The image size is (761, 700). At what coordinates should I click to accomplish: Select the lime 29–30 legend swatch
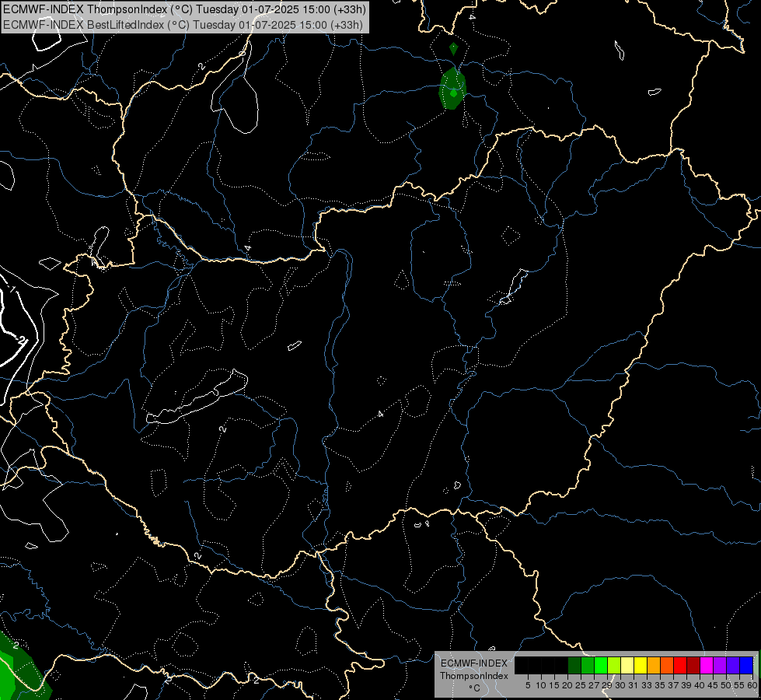tap(614, 665)
